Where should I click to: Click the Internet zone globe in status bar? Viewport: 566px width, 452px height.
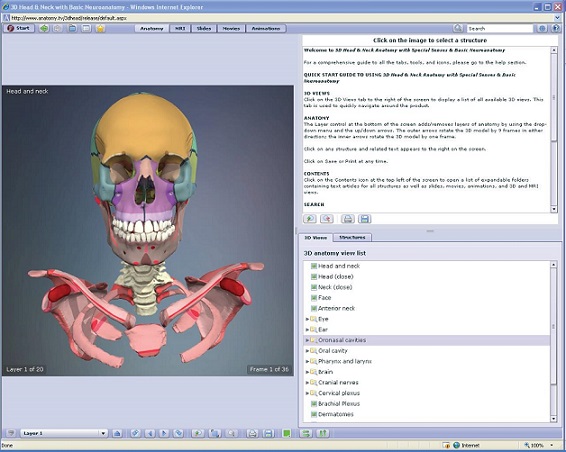coord(457,445)
